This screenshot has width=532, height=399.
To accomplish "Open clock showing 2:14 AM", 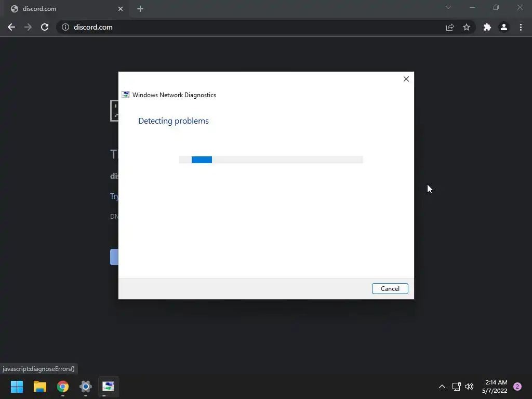I will point(495,387).
